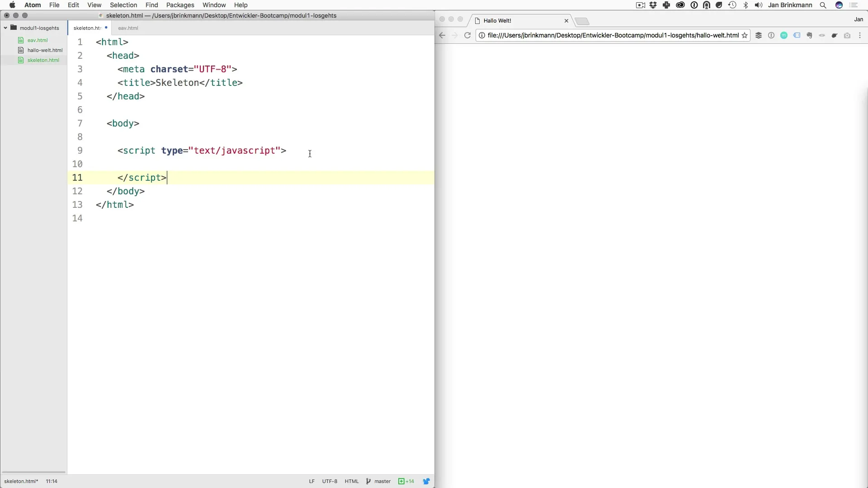Open the Window menu
Screen dimensions: 868x488
point(214,5)
